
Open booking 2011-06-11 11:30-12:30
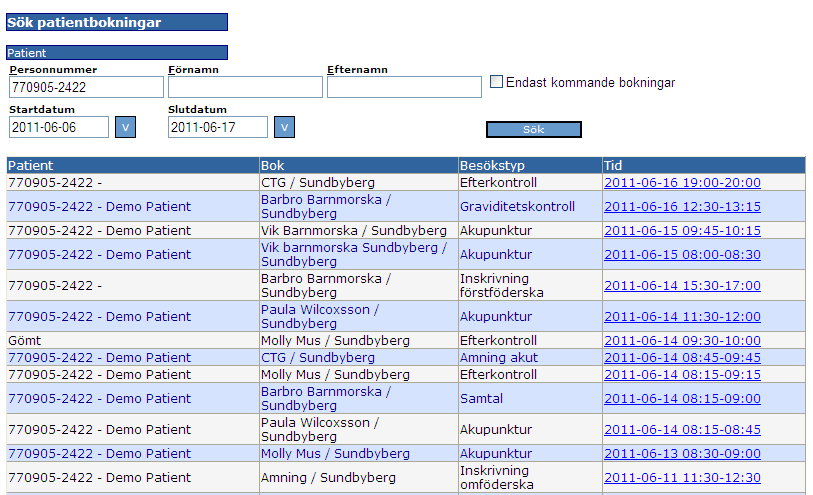point(682,477)
